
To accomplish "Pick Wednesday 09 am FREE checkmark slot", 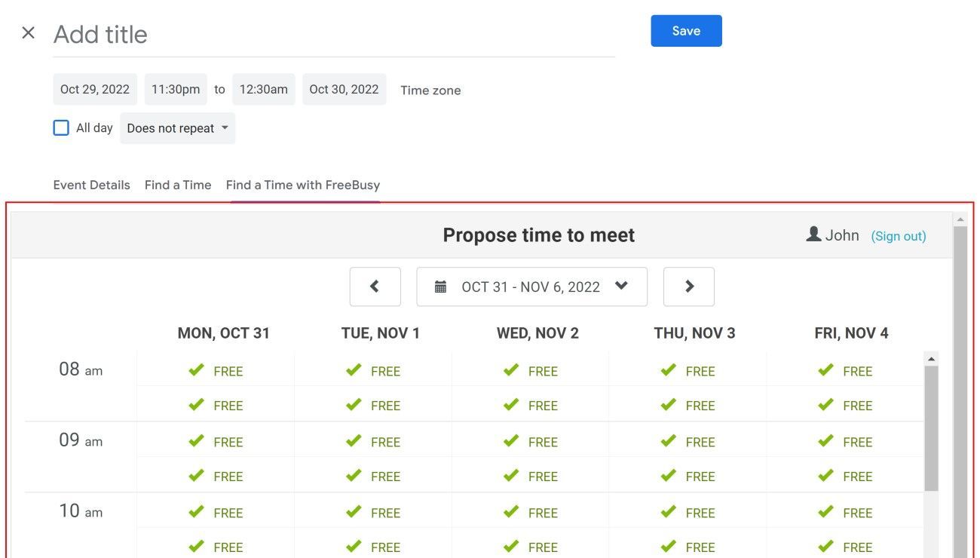I will pyautogui.click(x=511, y=441).
